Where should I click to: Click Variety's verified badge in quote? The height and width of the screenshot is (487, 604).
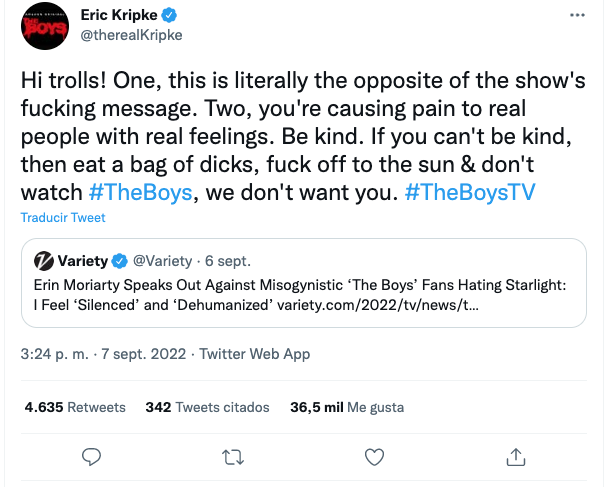pyautogui.click(x=120, y=261)
